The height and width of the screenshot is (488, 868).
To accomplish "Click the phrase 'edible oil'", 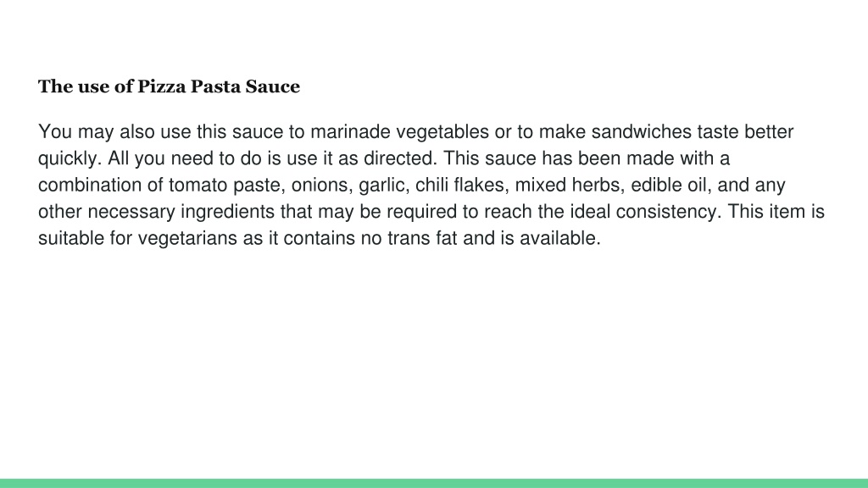I will pos(666,185).
